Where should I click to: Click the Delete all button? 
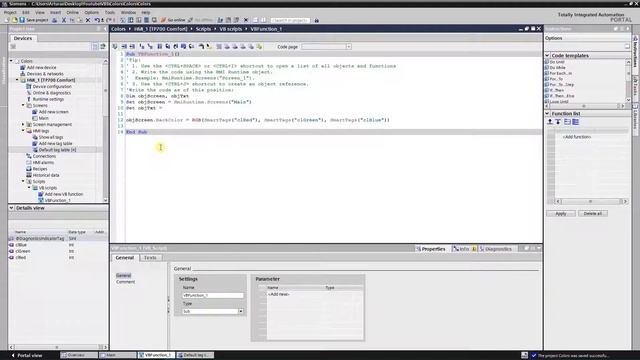click(592, 213)
